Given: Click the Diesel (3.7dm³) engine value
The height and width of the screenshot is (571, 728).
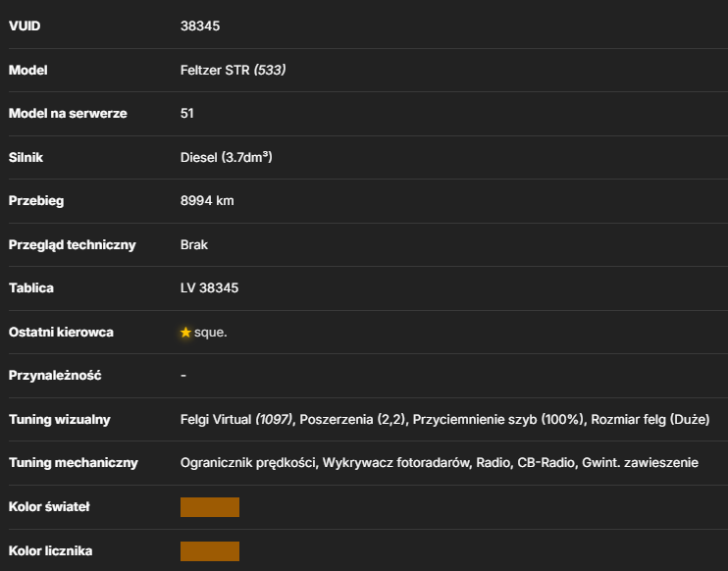Looking at the screenshot, I should (x=226, y=157).
